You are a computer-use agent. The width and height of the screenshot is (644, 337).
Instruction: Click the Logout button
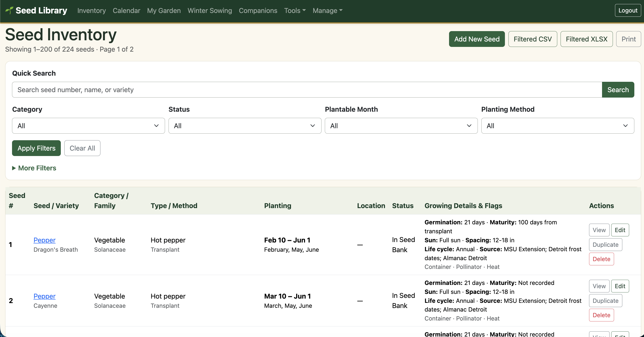click(x=628, y=10)
